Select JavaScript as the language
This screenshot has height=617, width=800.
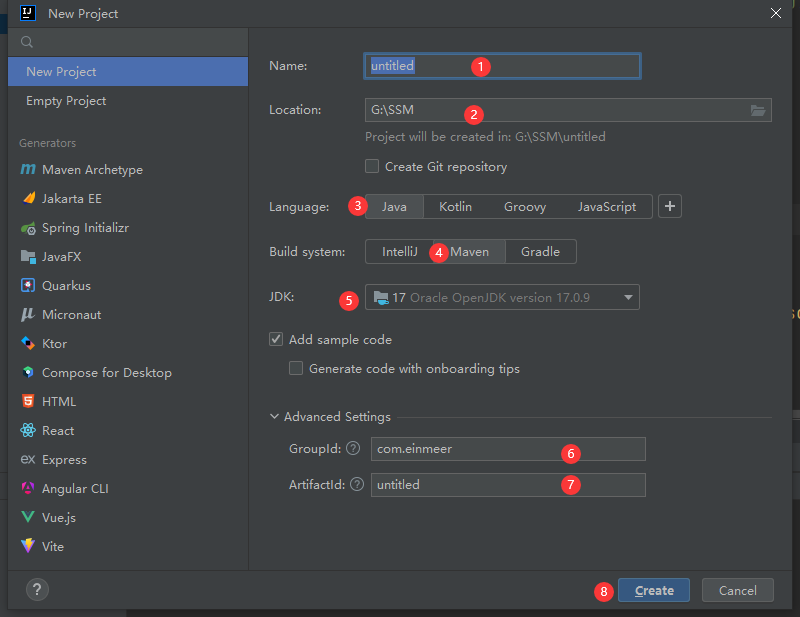click(x=607, y=207)
